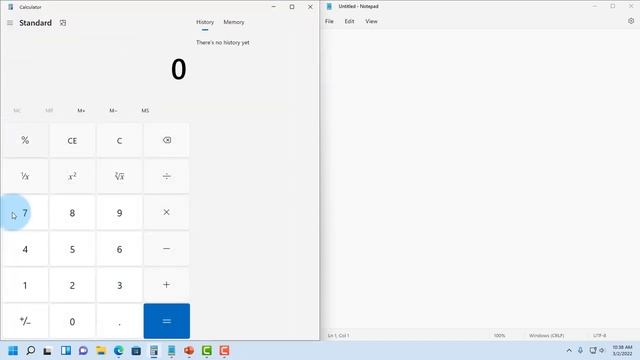Image resolution: width=640 pixels, height=360 pixels.
Task: Click the square root key
Action: click(119, 176)
